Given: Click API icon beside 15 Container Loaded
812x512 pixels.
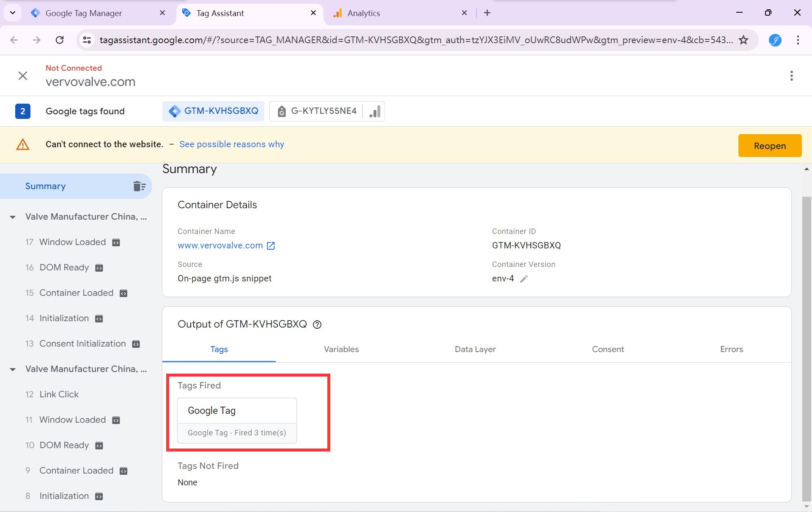Looking at the screenshot, I should pos(123,293).
